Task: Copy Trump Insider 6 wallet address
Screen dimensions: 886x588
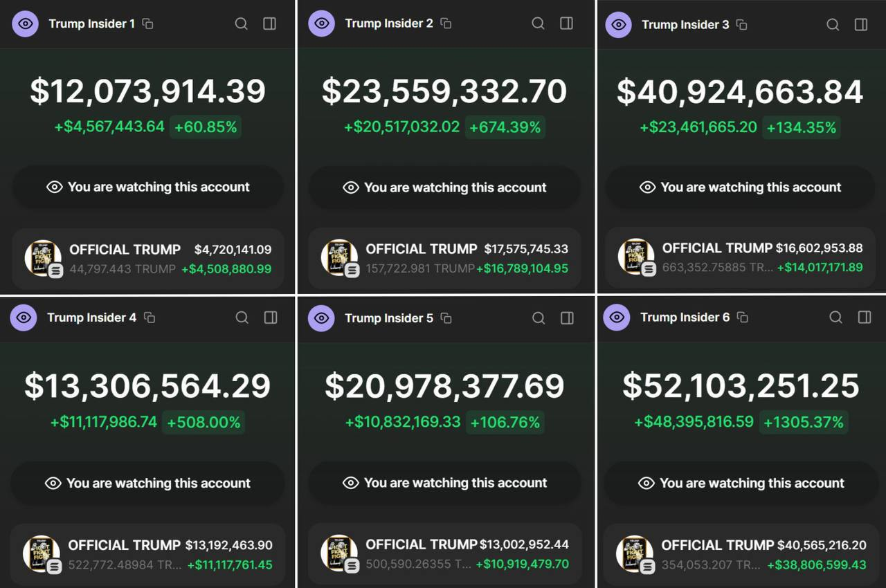Action: click(x=742, y=318)
